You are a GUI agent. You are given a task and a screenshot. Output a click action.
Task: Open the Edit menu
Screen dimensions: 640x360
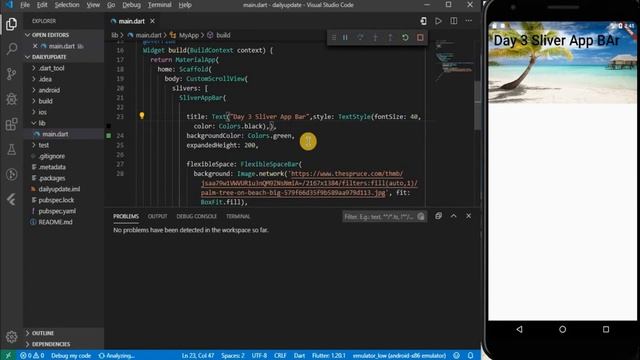(42, 5)
